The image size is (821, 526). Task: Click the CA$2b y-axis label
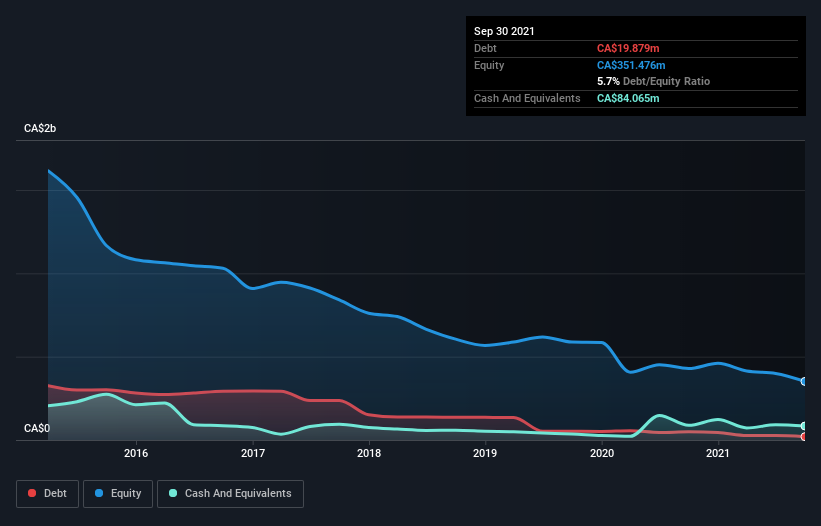pos(40,128)
